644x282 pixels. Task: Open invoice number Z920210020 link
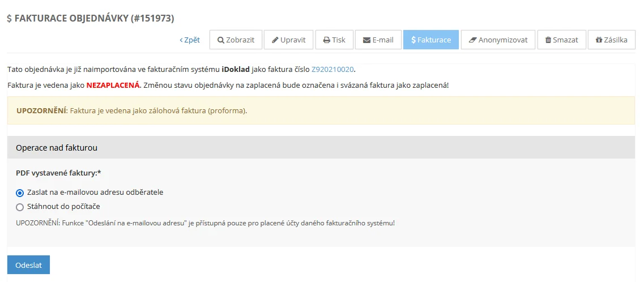(x=332, y=69)
